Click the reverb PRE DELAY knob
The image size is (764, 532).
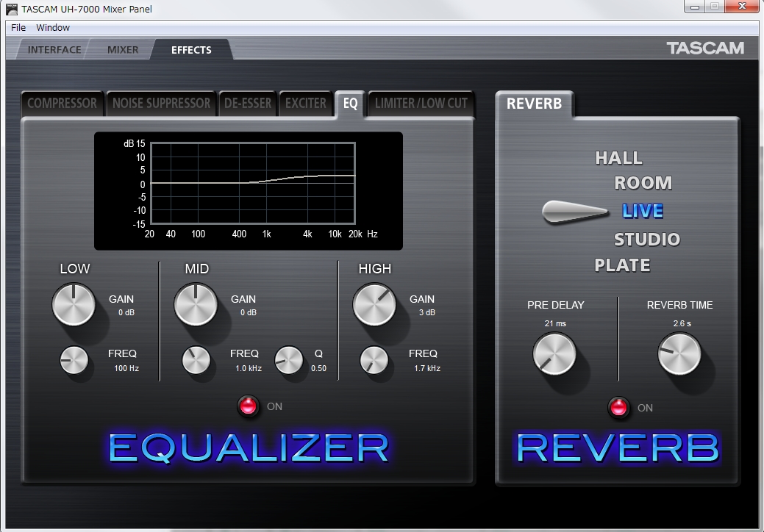pyautogui.click(x=554, y=353)
